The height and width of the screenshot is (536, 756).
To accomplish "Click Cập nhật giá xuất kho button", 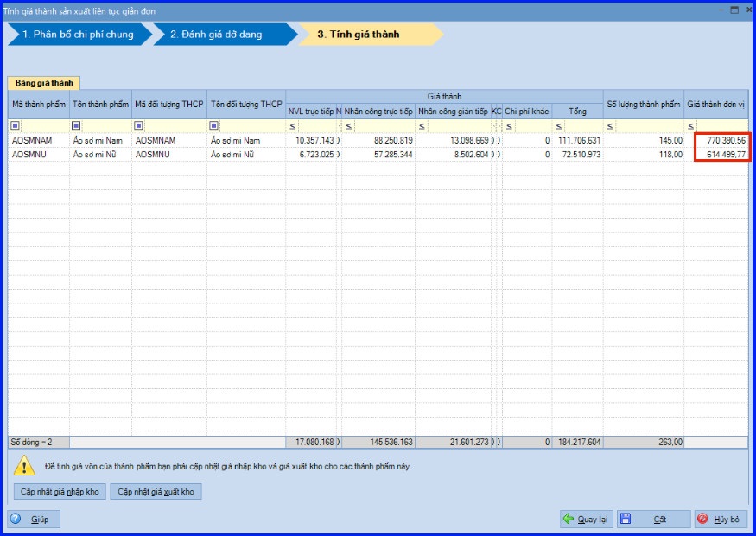I will click(156, 492).
